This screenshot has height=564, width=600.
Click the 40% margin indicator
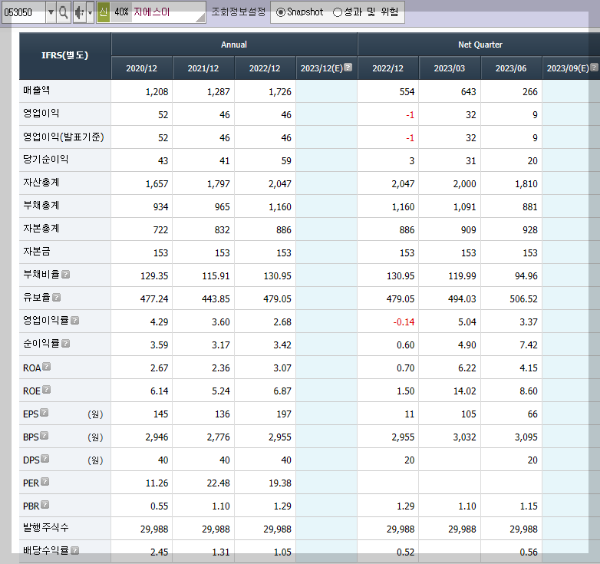(x=121, y=12)
